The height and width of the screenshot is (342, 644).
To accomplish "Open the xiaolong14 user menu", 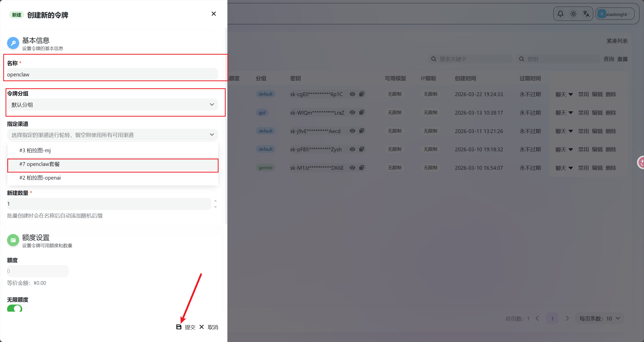I will click(614, 14).
